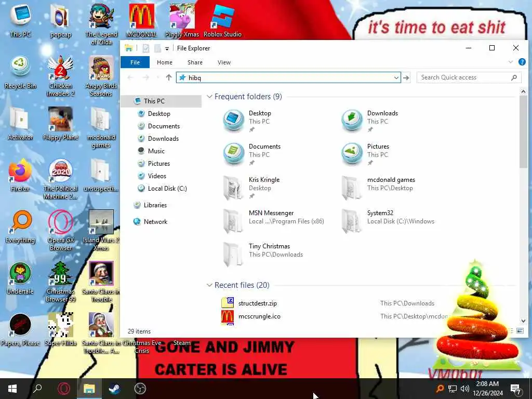
Task: Click the clock showing 2:08 AM
Action: click(487, 384)
